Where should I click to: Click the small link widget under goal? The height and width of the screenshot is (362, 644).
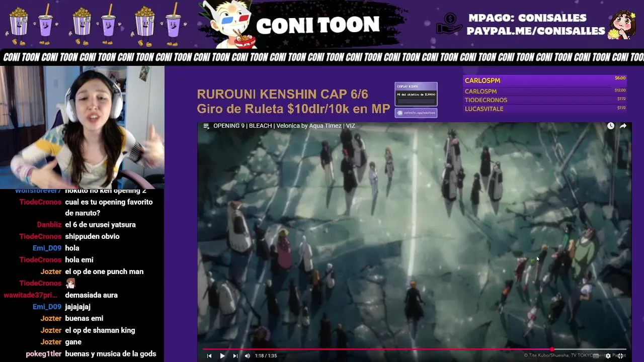click(416, 113)
